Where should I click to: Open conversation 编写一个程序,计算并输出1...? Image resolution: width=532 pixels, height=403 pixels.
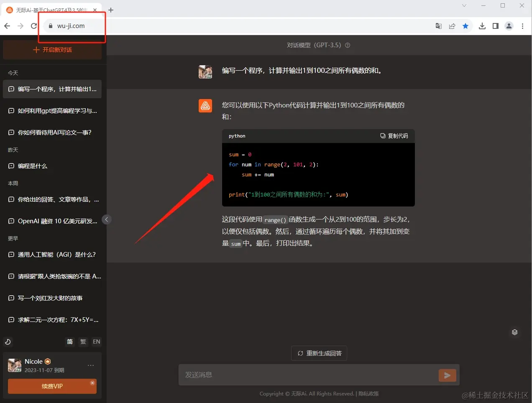pos(52,89)
